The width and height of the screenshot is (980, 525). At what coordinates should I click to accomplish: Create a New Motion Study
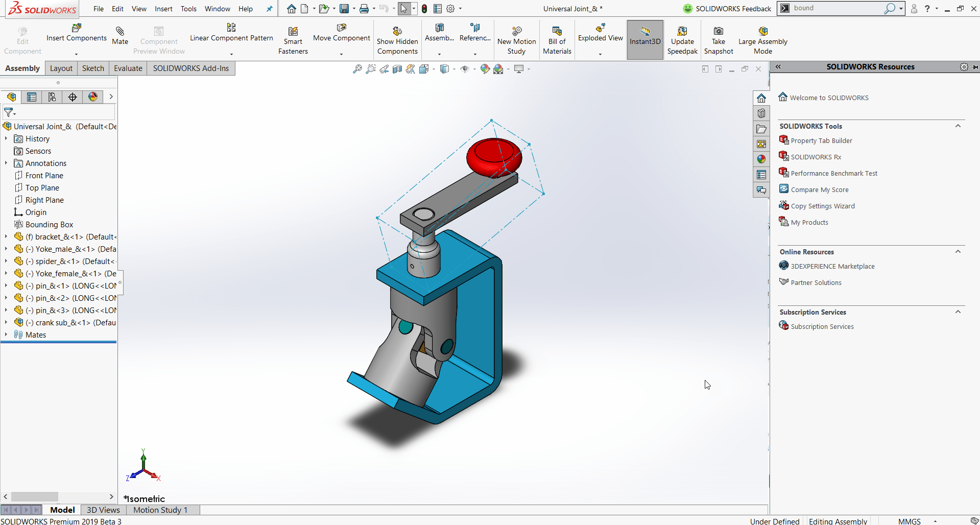click(x=516, y=40)
